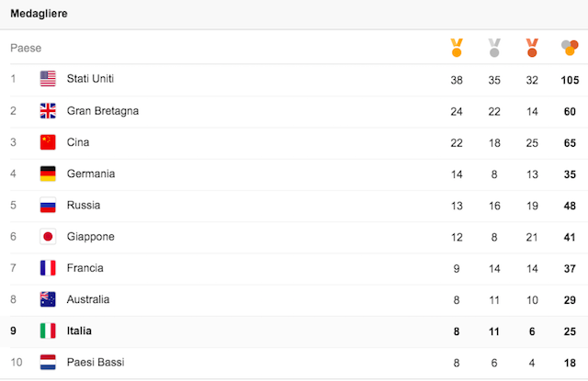Click the China flag icon
The width and height of the screenshot is (588, 381).
tap(48, 142)
